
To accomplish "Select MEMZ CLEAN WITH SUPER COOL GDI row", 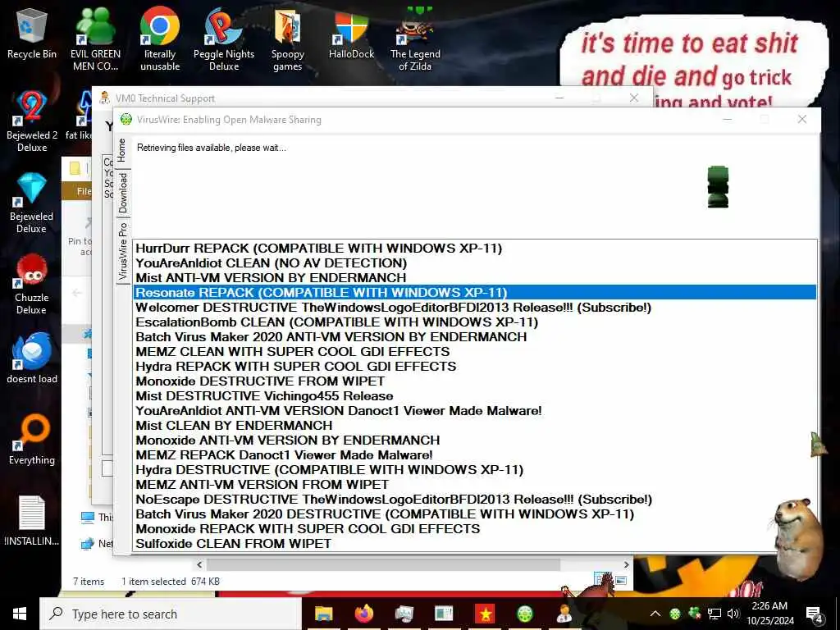I will tap(474, 351).
